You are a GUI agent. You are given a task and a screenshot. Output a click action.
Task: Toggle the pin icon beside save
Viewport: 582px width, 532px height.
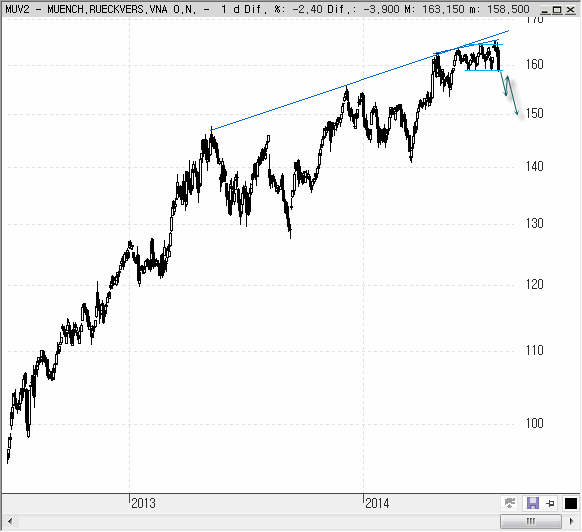pyautogui.click(x=551, y=503)
